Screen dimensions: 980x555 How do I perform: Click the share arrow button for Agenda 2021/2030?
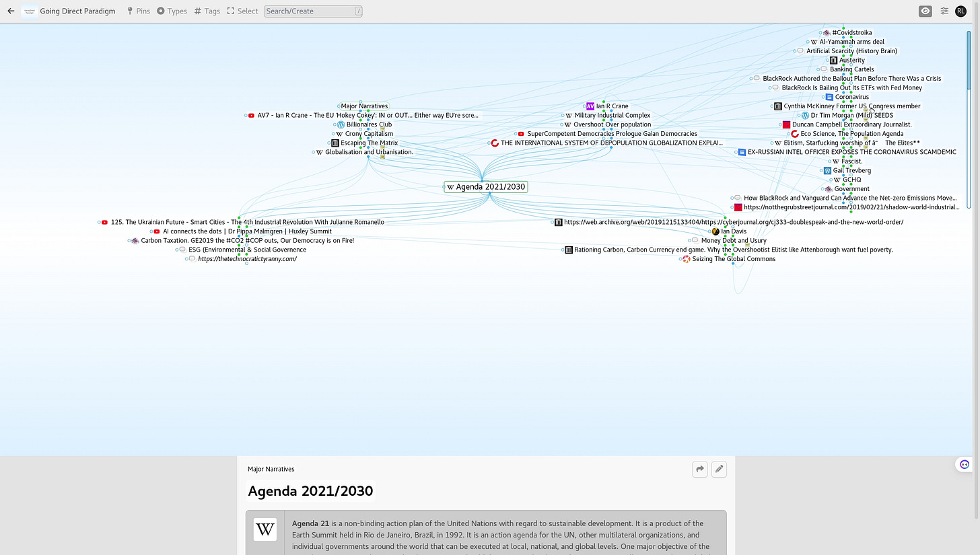coord(700,469)
